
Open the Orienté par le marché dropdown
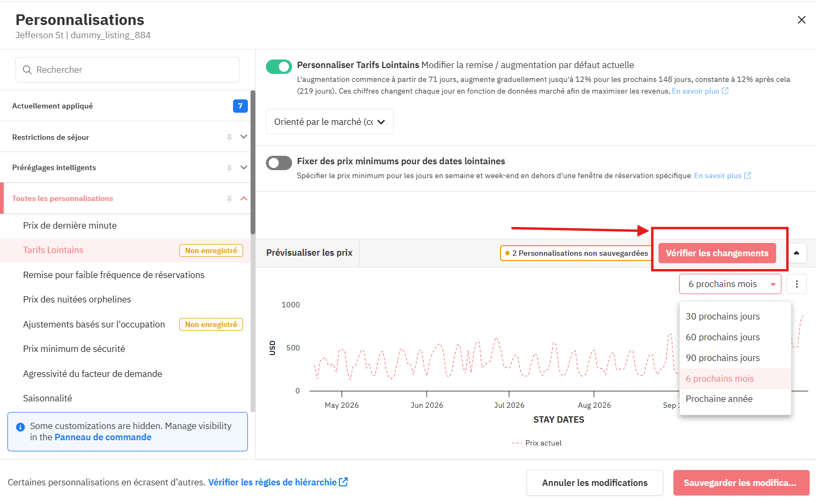tap(329, 122)
